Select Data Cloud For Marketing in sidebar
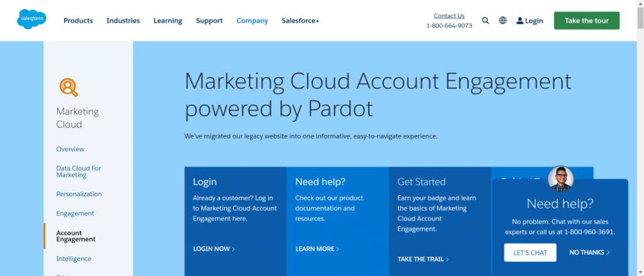 tap(78, 171)
